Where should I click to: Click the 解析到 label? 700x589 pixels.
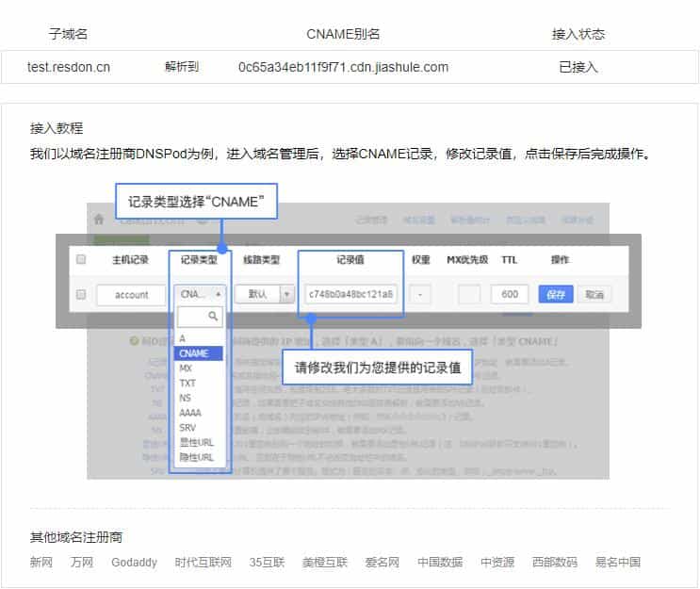[182, 67]
